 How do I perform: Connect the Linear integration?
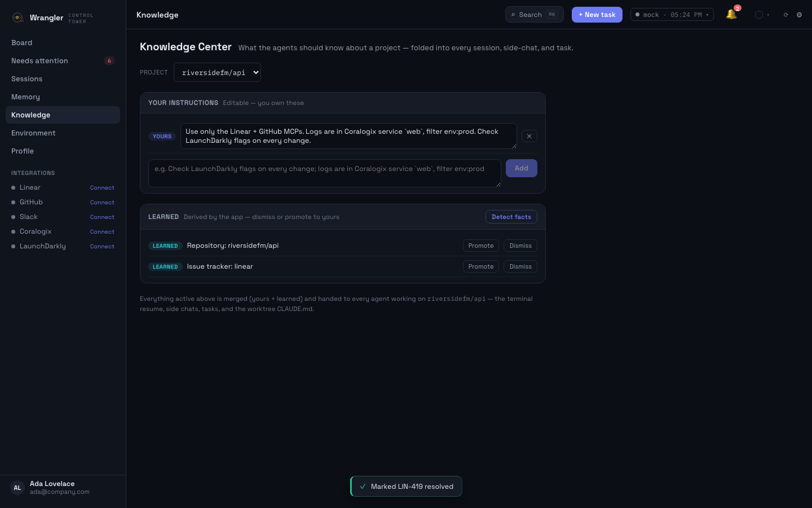click(x=102, y=188)
